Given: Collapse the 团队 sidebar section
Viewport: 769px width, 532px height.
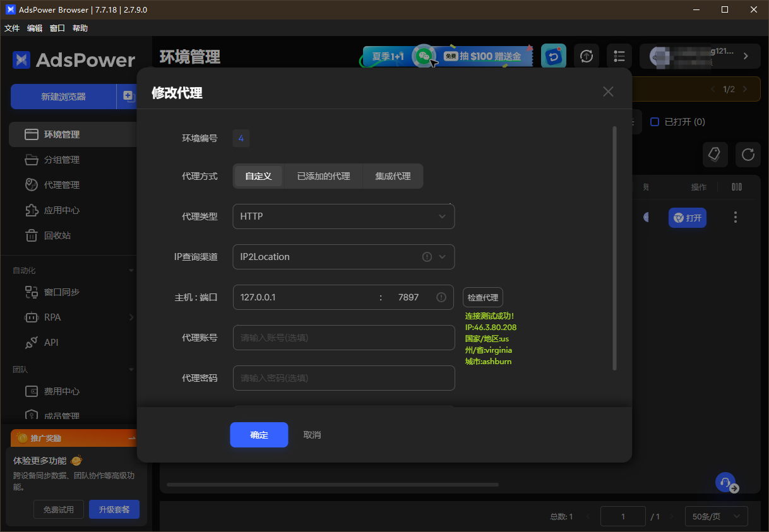Looking at the screenshot, I should coord(131,370).
